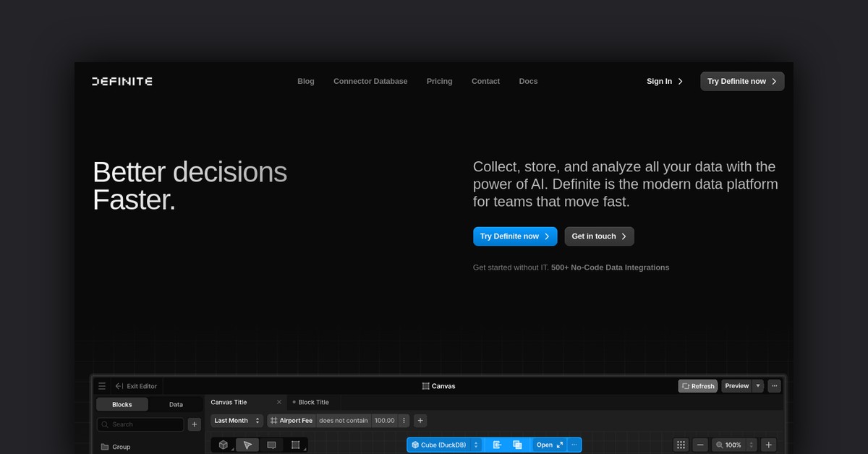The width and height of the screenshot is (868, 454).
Task: Select the pointer arrow tool
Action: coord(247,445)
